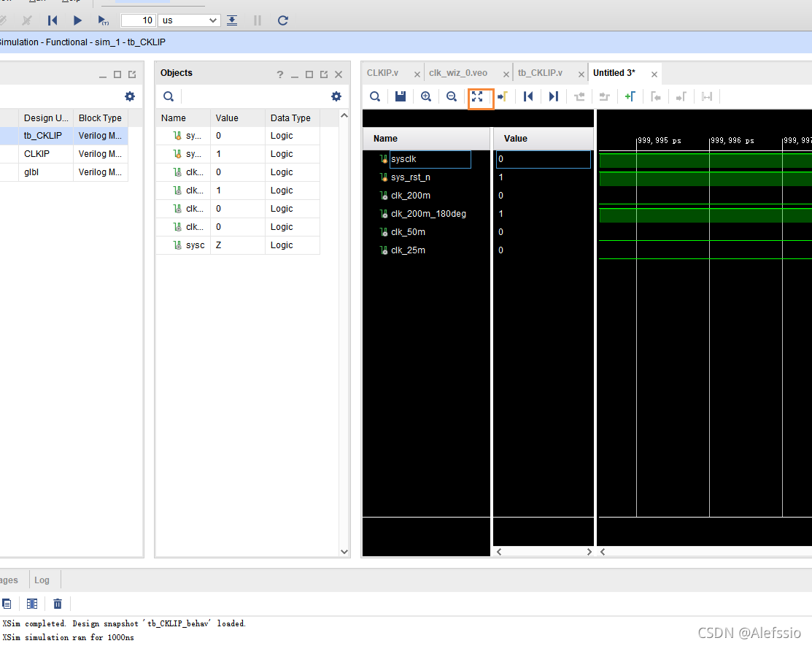Go to last time in waveform
This screenshot has width=812, height=646.
(x=553, y=96)
